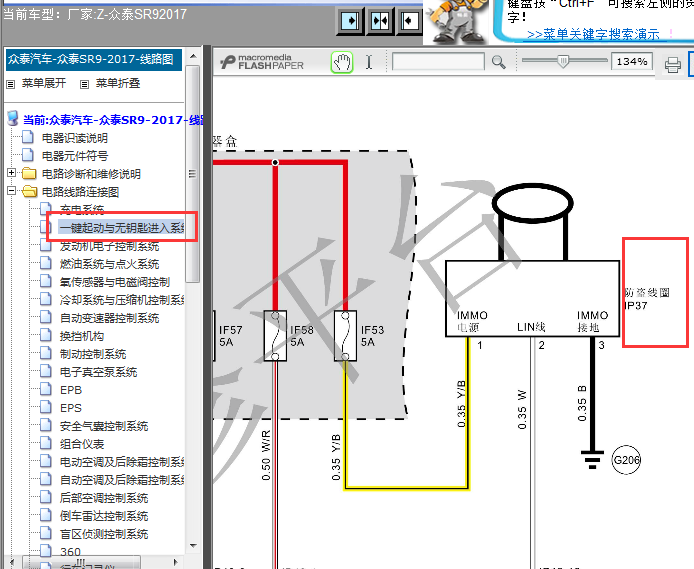694x569 pixels.
Task: Click the 134% zoom percentage field
Action: (x=632, y=62)
